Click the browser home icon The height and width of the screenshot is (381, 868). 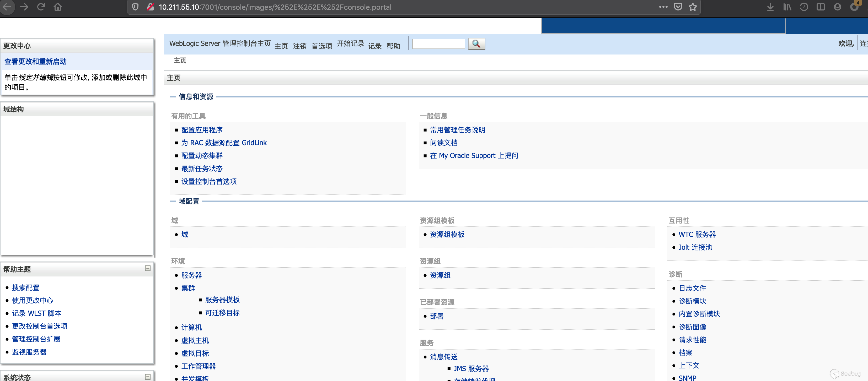tap(58, 7)
